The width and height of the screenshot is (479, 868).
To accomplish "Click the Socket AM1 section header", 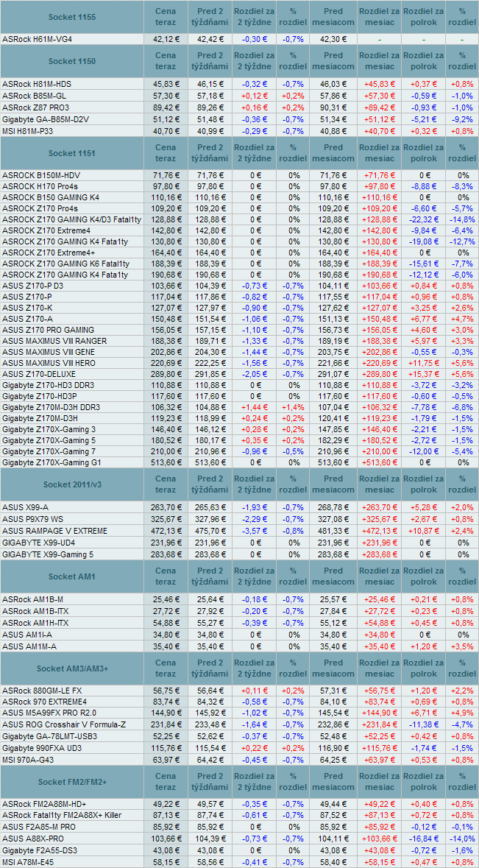I will click(72, 576).
